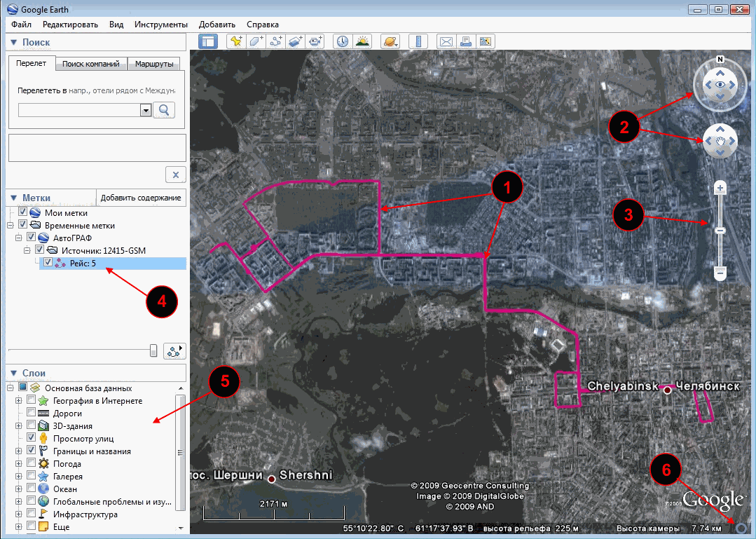Click the Добавить содержание button

tap(141, 198)
